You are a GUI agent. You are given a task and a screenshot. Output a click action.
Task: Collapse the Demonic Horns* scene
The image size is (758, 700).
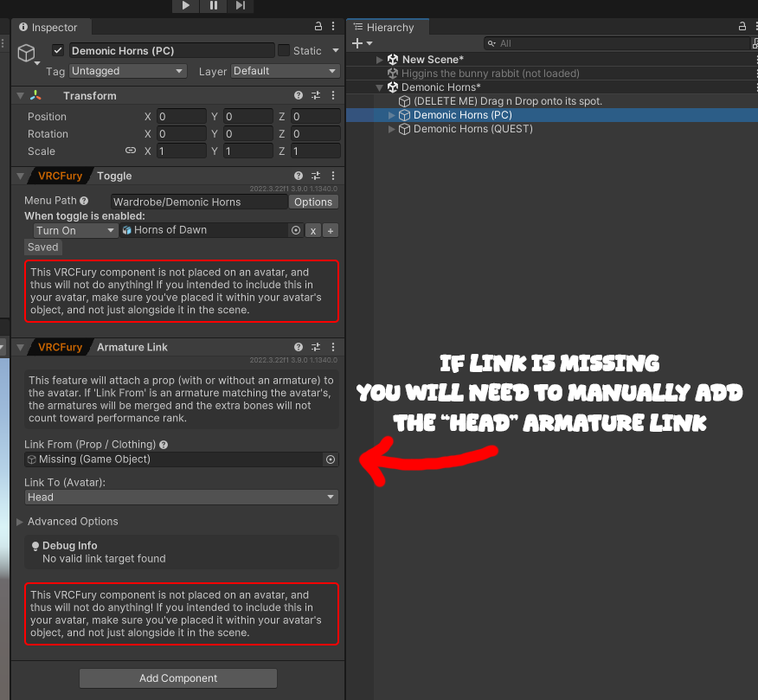(x=380, y=87)
